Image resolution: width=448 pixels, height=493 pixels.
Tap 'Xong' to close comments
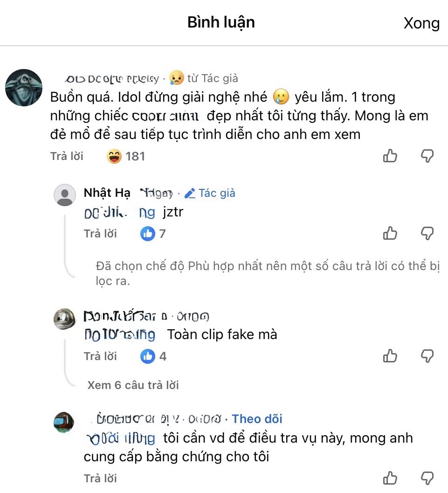click(422, 23)
